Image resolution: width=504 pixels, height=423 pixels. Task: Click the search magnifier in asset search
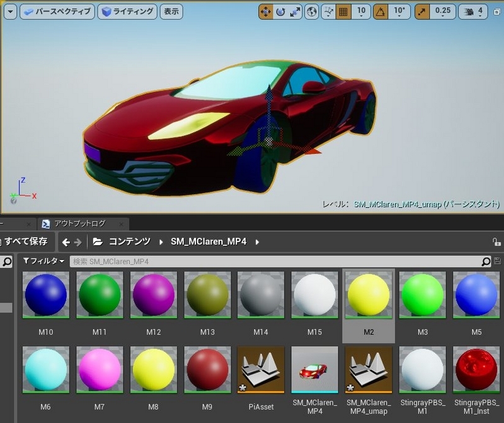(486, 262)
